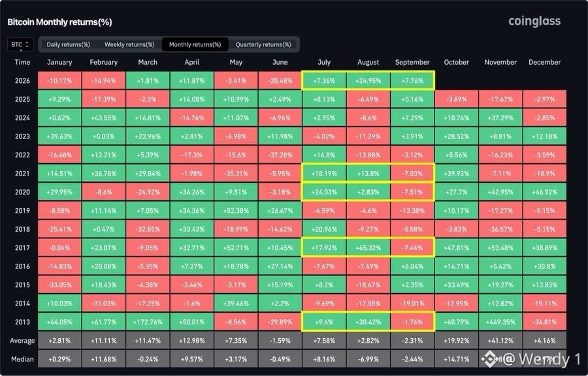Click the Average October +19.92% cell

point(457,340)
